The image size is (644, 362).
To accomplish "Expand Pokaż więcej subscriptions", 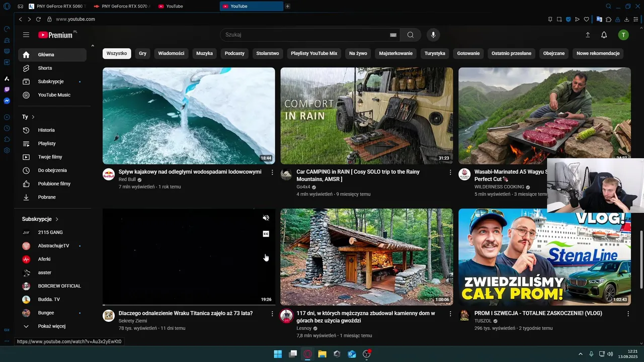I will [52, 326].
